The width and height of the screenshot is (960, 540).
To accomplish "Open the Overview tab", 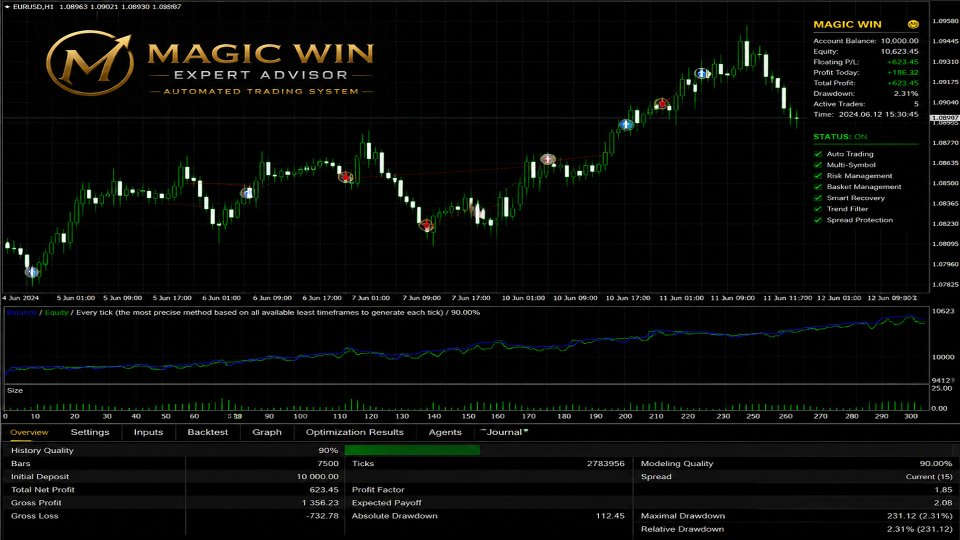I will click(29, 432).
